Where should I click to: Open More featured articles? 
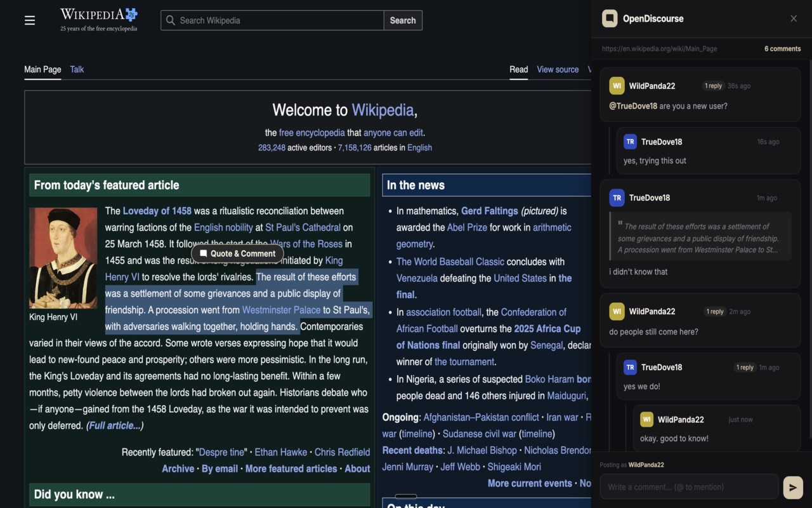pos(291,469)
